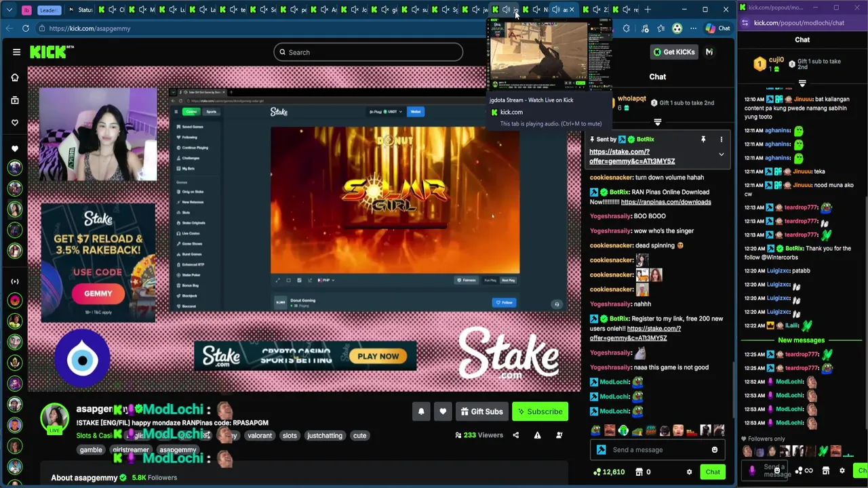
Task: Click the main chat message field
Action: click(658, 450)
